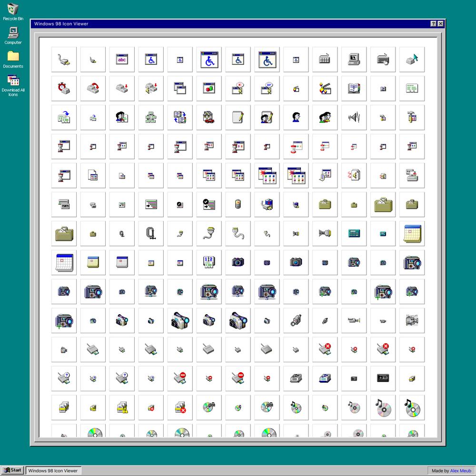Select the purple "abc" window icon
This screenshot has height=476, width=476.
coord(122,59)
